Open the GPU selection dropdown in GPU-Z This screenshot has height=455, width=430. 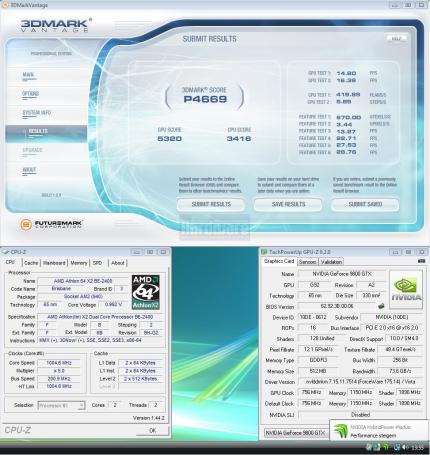297,433
